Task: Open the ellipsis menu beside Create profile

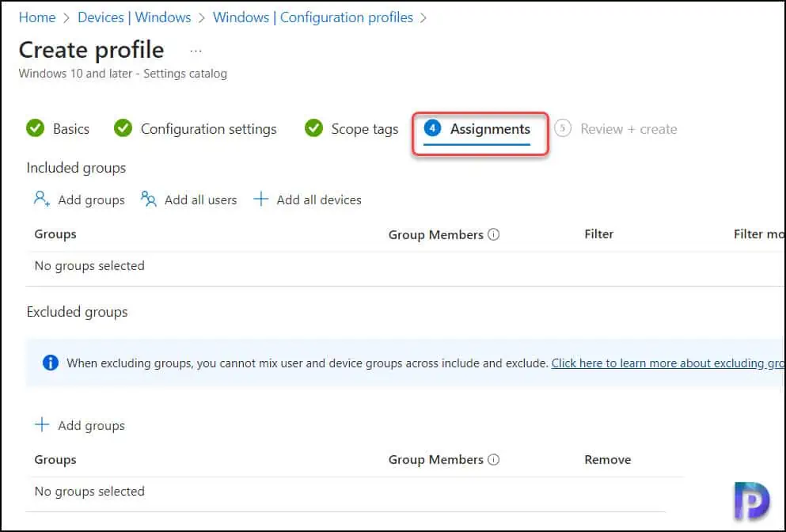Action: (x=196, y=51)
